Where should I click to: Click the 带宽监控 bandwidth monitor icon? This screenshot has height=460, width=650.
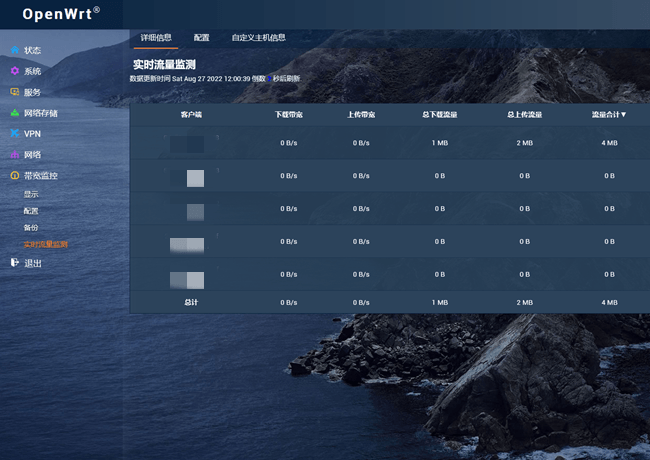click(x=14, y=176)
